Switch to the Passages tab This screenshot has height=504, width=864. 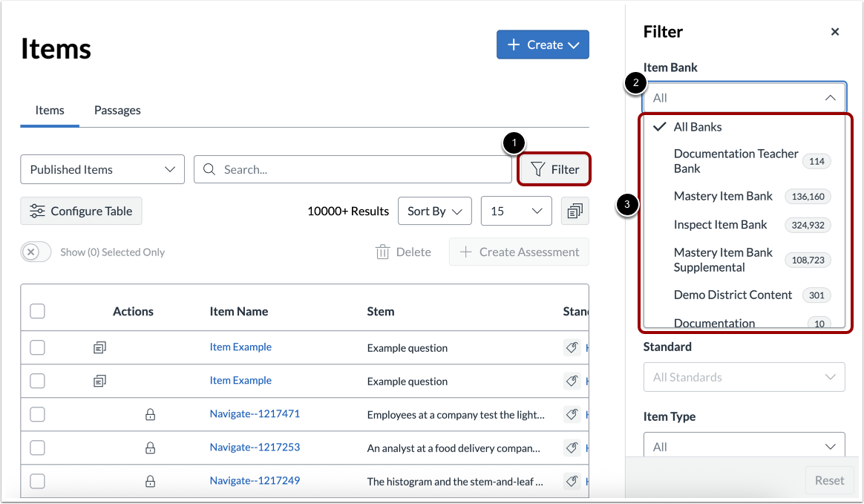pos(117,110)
